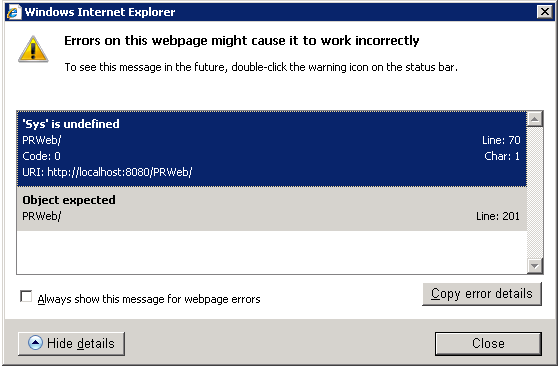558x366 pixels.
Task: Click the scroll up arrow in error list
Action: [x=535, y=119]
